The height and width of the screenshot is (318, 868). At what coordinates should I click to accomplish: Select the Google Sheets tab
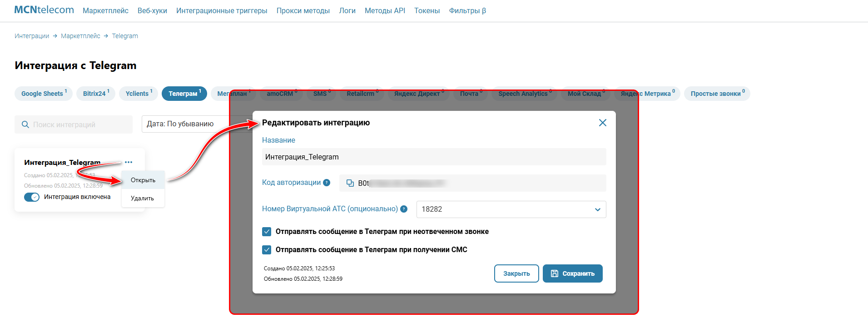coord(44,94)
